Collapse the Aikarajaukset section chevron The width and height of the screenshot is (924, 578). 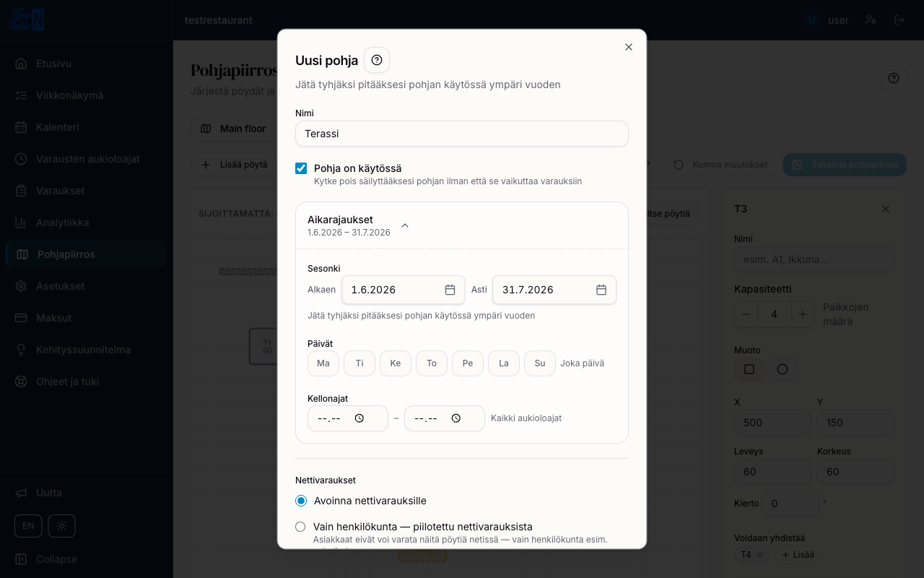405,225
